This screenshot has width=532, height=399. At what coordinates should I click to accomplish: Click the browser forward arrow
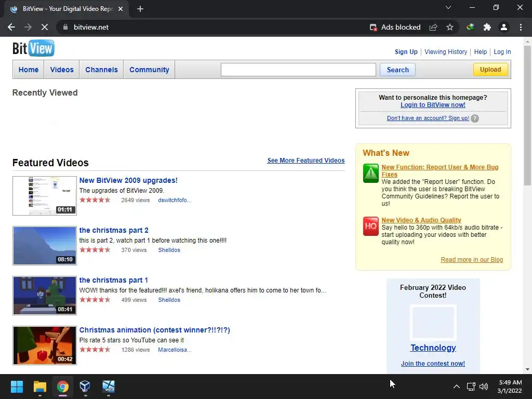click(28, 27)
